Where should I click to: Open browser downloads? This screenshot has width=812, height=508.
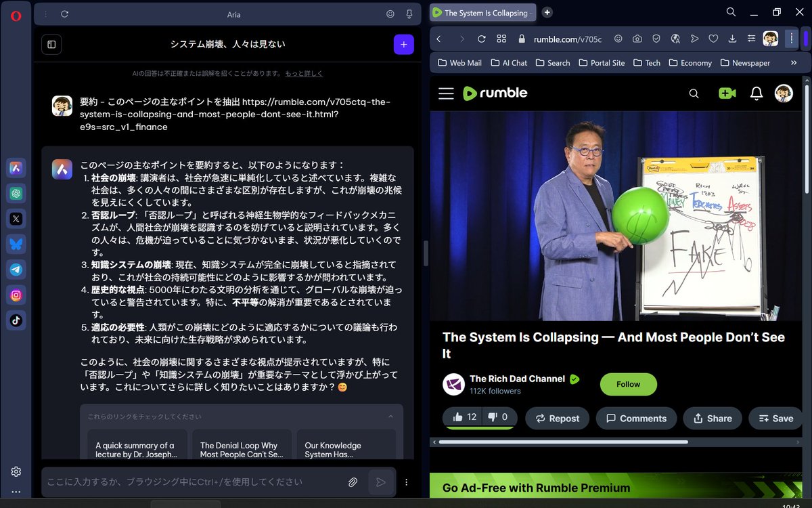[732, 39]
